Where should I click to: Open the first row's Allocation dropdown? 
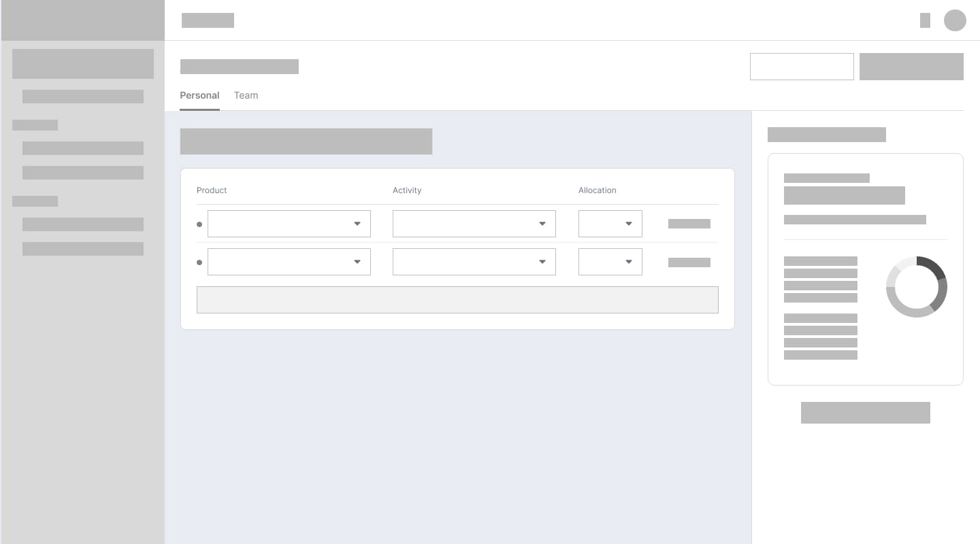click(610, 224)
